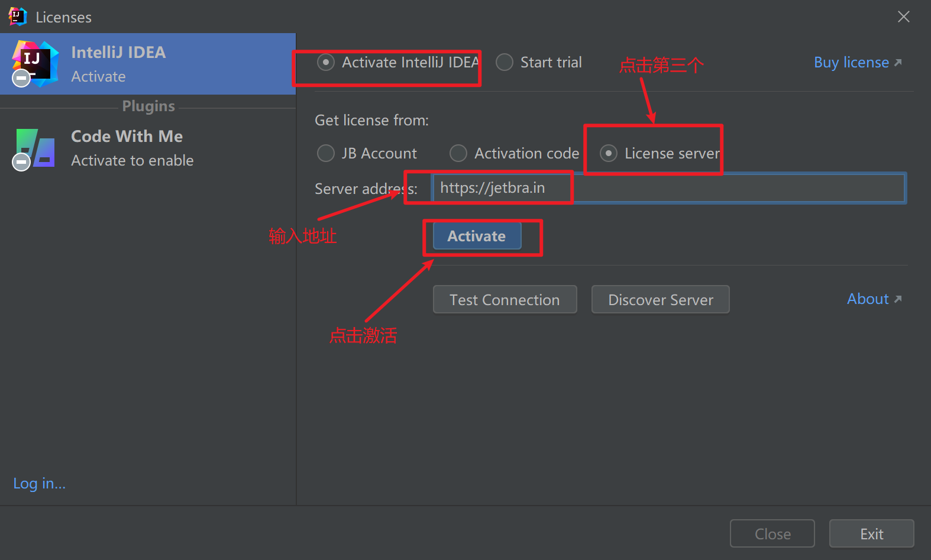Focus the Server address input field
The width and height of the screenshot is (931, 560).
click(669, 188)
